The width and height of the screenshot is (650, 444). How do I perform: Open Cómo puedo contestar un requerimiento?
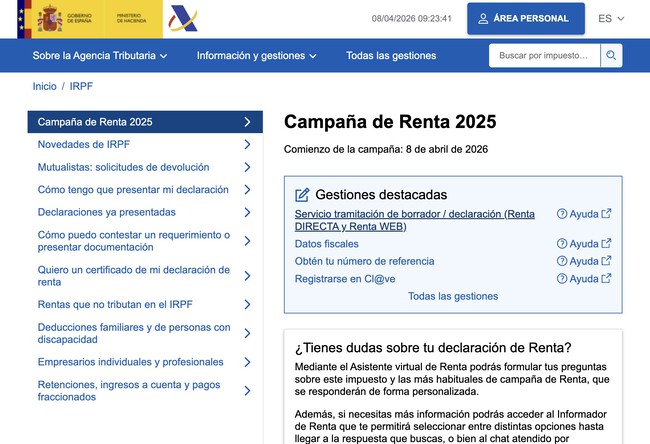pos(145,241)
